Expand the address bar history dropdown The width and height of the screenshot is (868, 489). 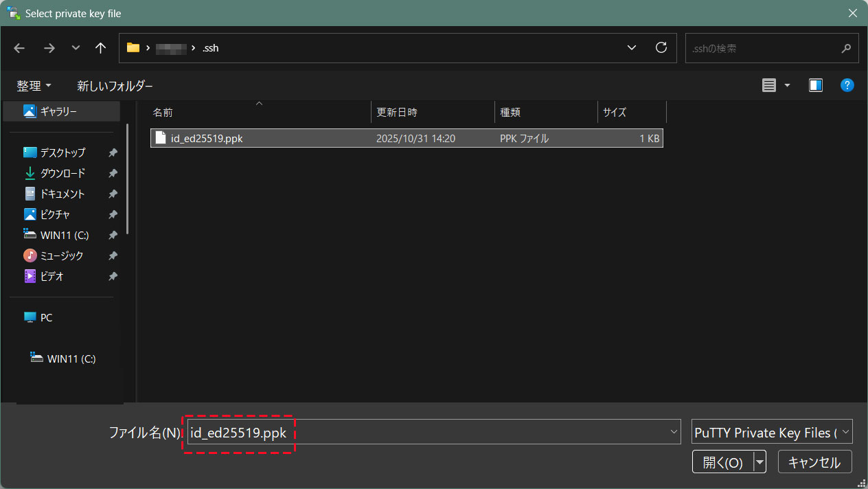[x=632, y=48]
